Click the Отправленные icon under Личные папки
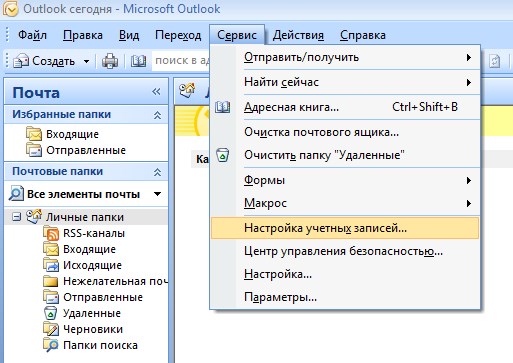Screen dimensions: 513x363 [51, 297]
